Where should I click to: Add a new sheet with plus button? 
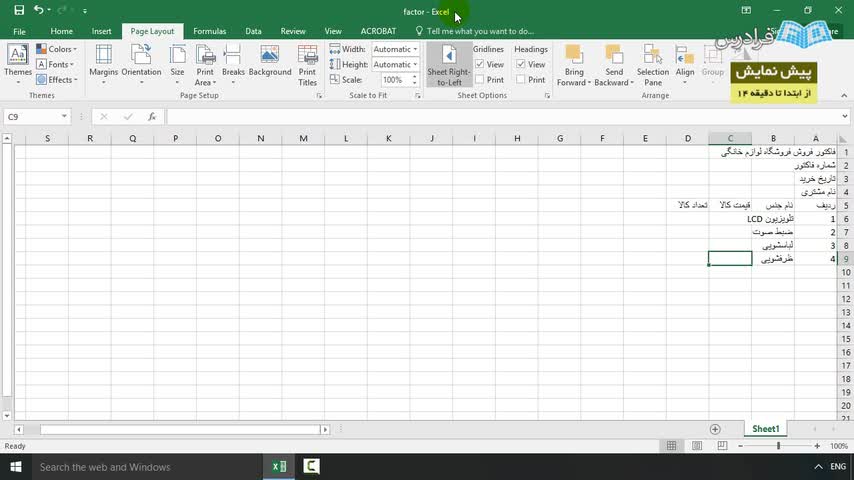coord(715,429)
